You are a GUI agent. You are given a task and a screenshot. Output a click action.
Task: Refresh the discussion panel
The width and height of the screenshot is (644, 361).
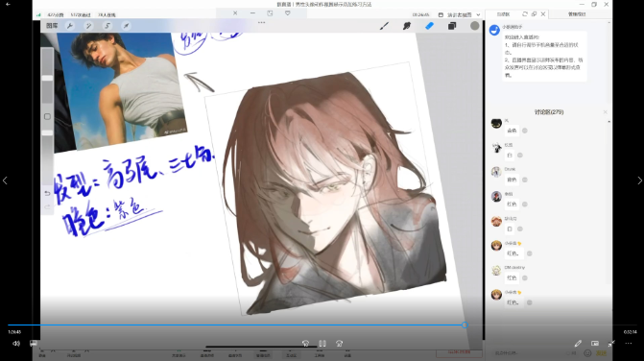[525, 14]
